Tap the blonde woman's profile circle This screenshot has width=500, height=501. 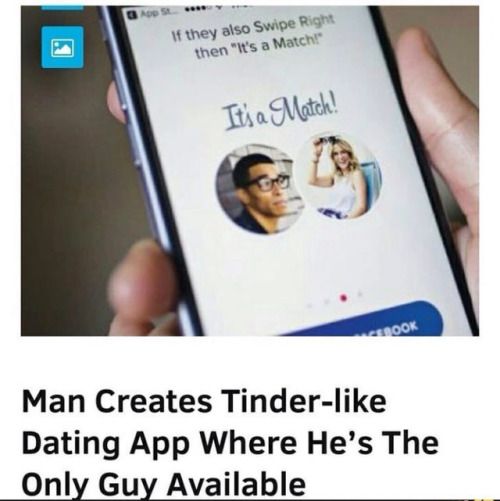point(340,176)
